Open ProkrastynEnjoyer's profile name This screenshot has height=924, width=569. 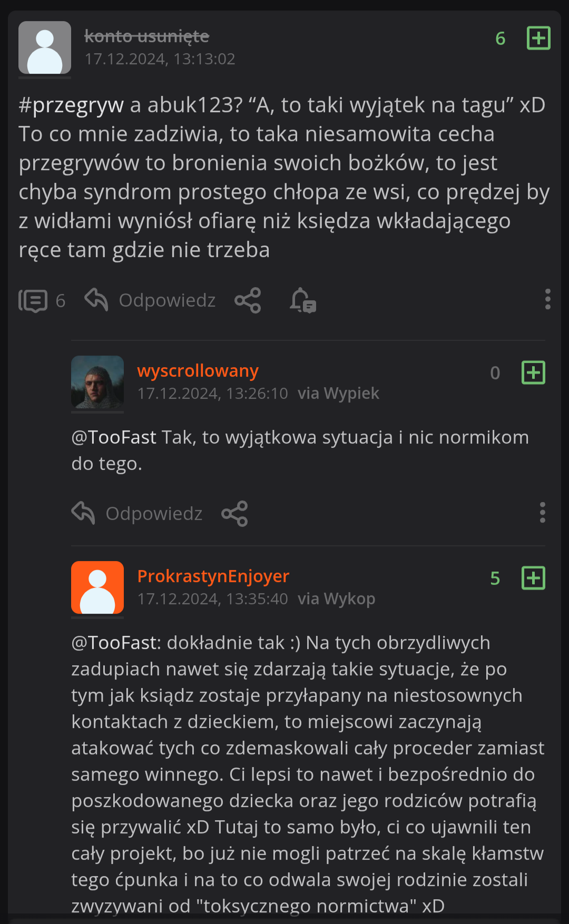click(213, 576)
